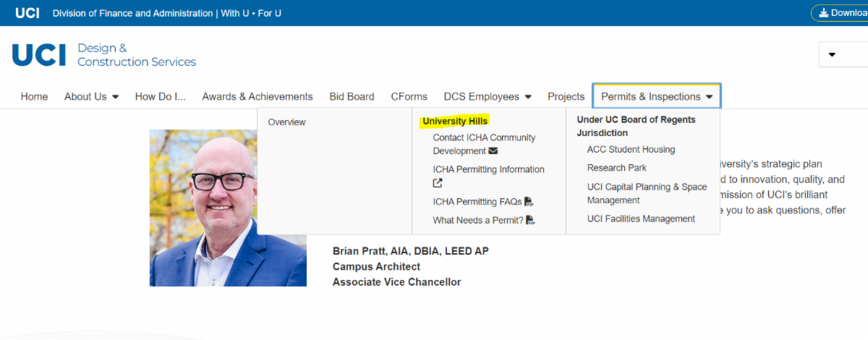Image resolution: width=868 pixels, height=340 pixels.
Task: Open the Bid Board menu item
Action: [352, 96]
